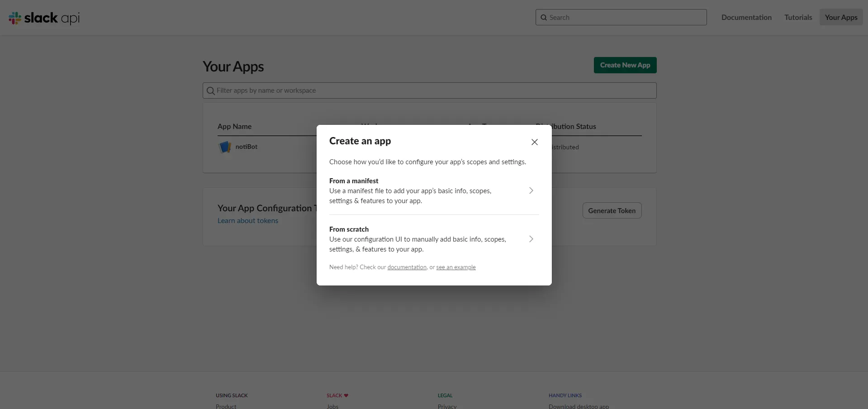Open the From scratch chevron arrow

(x=531, y=239)
